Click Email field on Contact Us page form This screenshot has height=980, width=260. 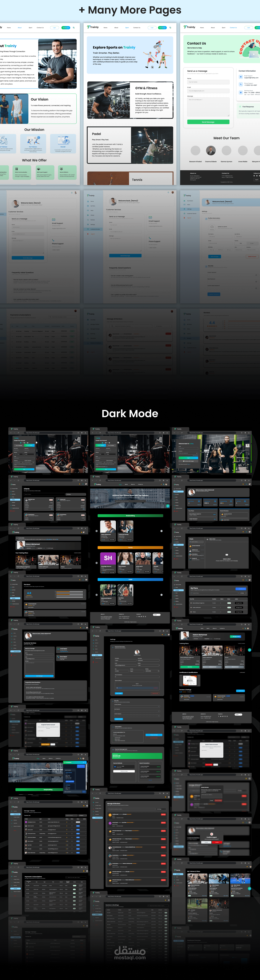point(208,91)
